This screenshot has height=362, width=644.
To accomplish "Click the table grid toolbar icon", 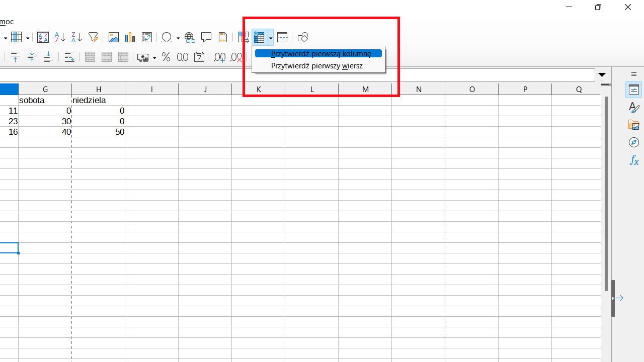I will [x=17, y=37].
